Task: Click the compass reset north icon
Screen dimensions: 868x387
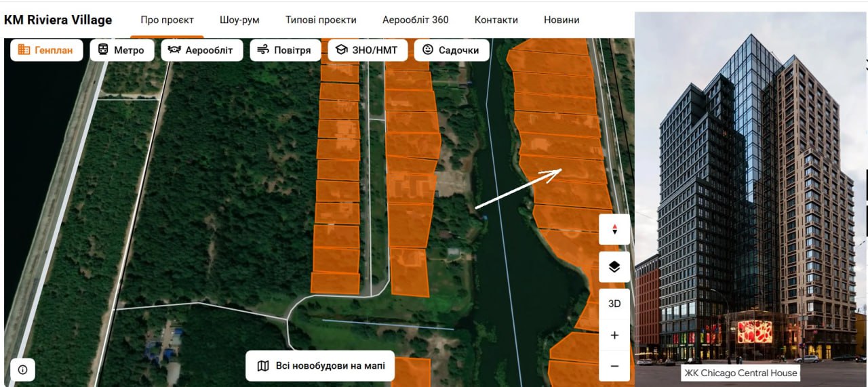Action: point(614,229)
